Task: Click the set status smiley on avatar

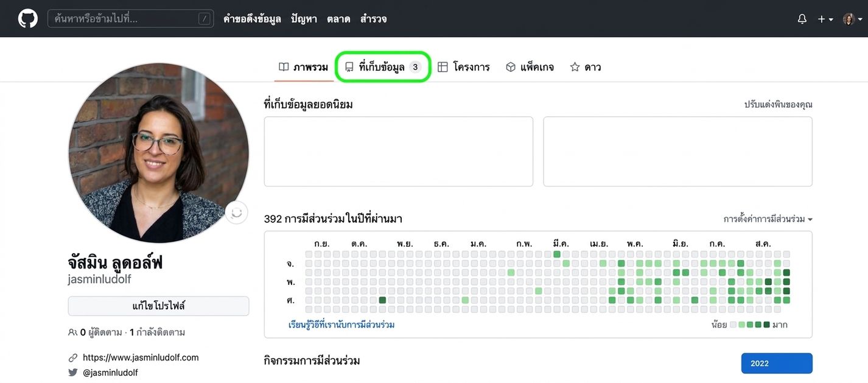Action: 237,213
